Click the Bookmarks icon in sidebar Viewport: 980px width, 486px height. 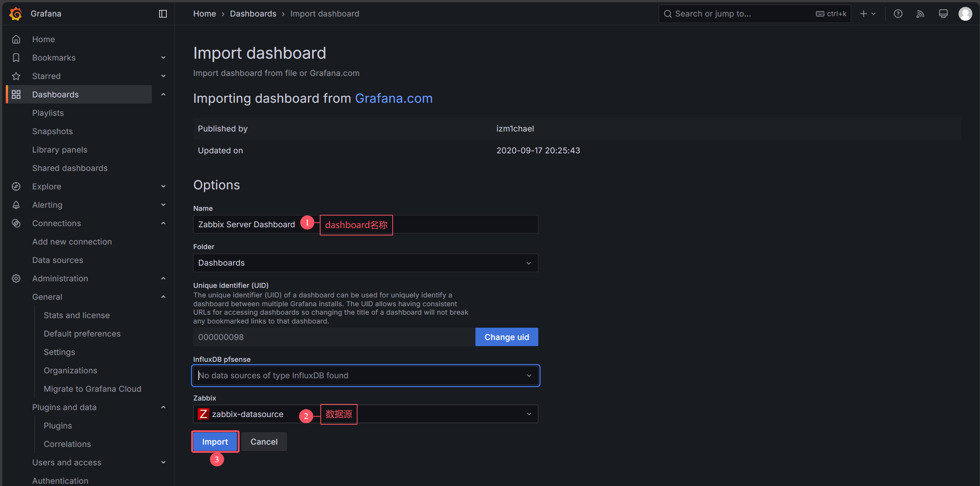click(x=16, y=57)
